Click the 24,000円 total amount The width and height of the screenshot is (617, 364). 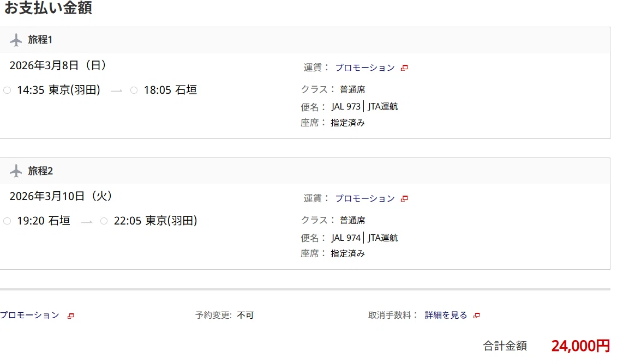point(580,346)
